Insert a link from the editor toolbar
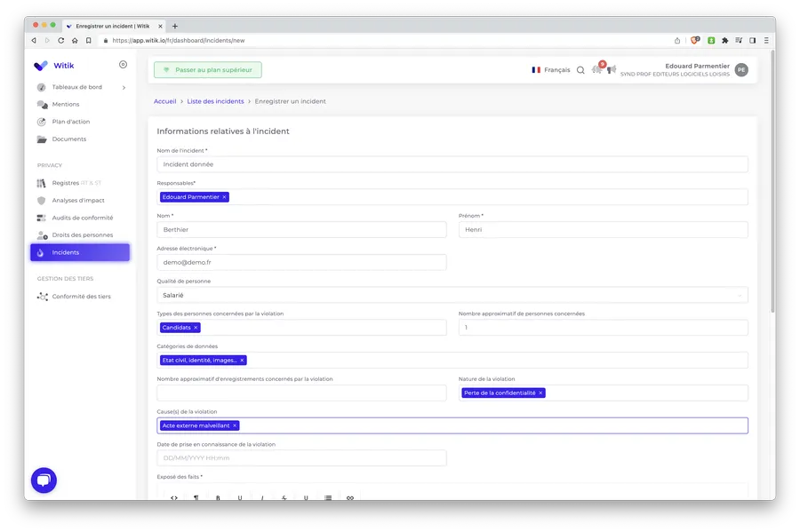800x532 pixels. (350, 497)
